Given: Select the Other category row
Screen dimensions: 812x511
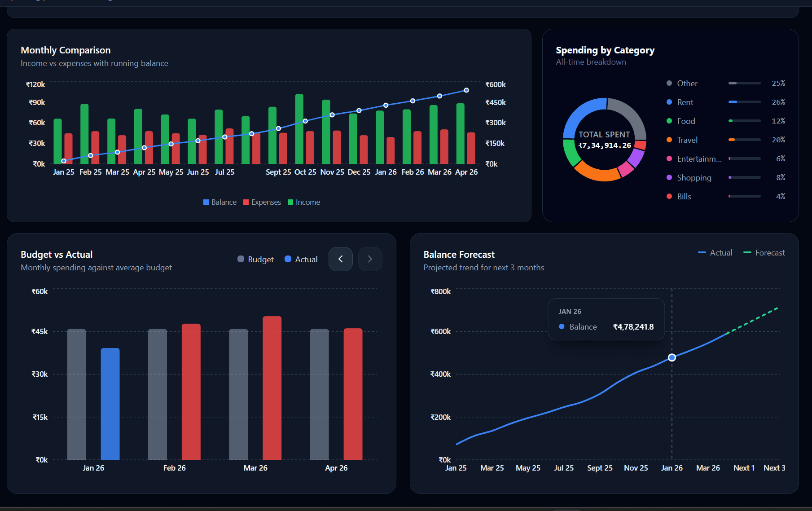Looking at the screenshot, I should coord(726,83).
